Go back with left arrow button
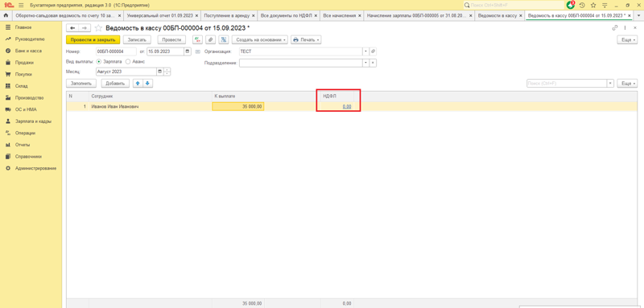Viewport: 644px width, 308px height. pos(72,28)
